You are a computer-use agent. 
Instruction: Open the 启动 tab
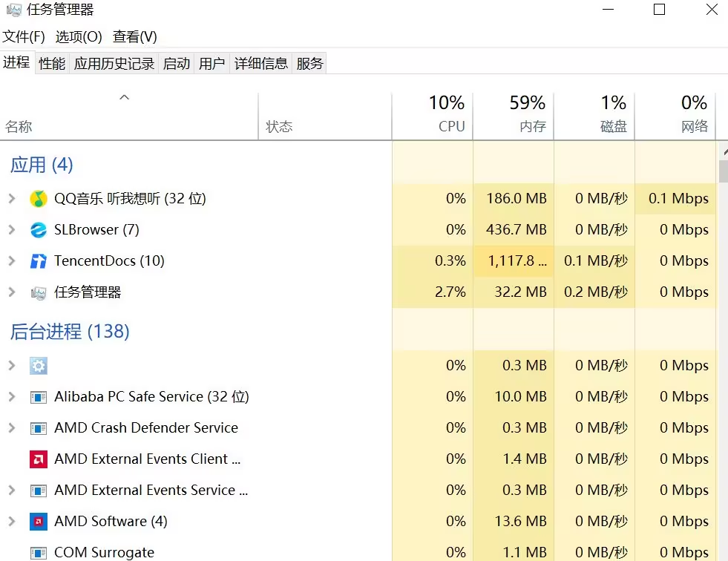[177, 64]
